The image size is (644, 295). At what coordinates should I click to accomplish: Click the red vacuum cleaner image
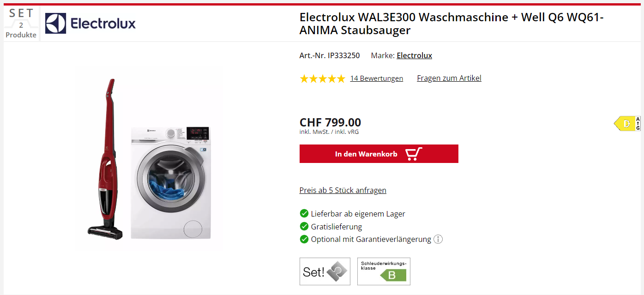coord(105,159)
